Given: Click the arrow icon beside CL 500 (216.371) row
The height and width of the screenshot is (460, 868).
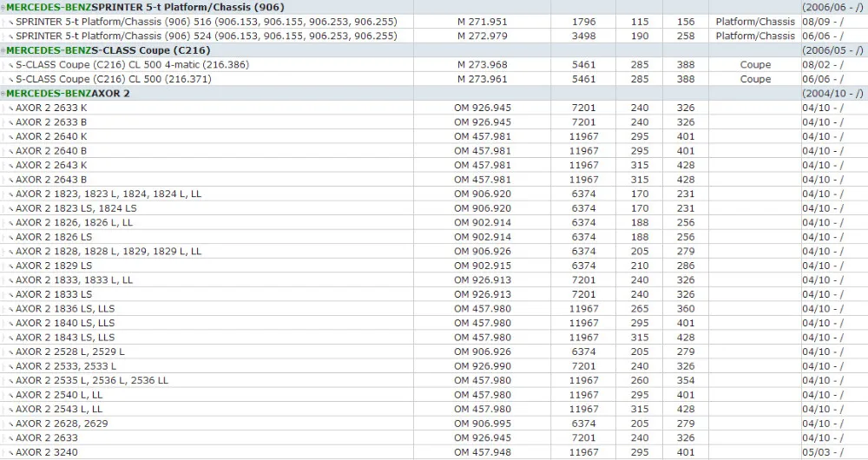Looking at the screenshot, I should pyautogui.click(x=10, y=80).
